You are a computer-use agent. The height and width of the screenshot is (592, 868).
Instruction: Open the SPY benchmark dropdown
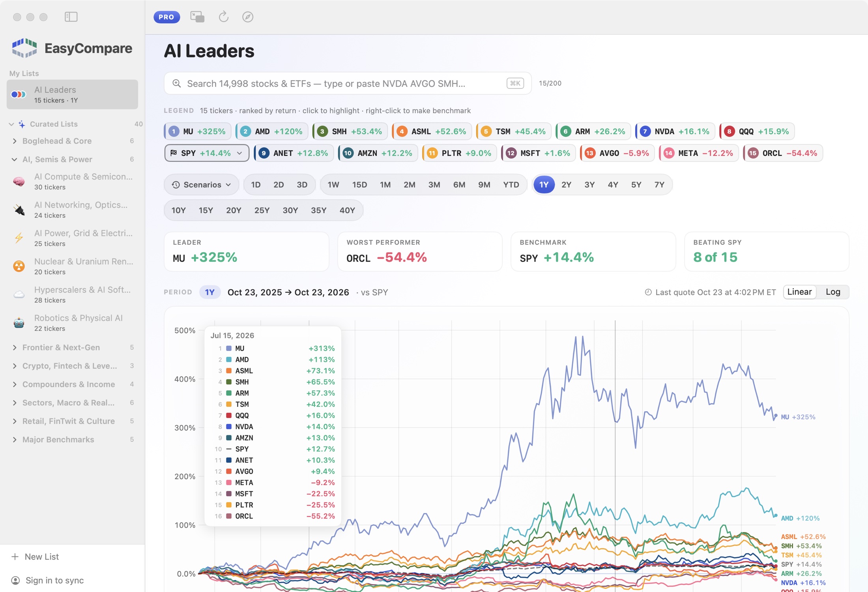(x=206, y=153)
